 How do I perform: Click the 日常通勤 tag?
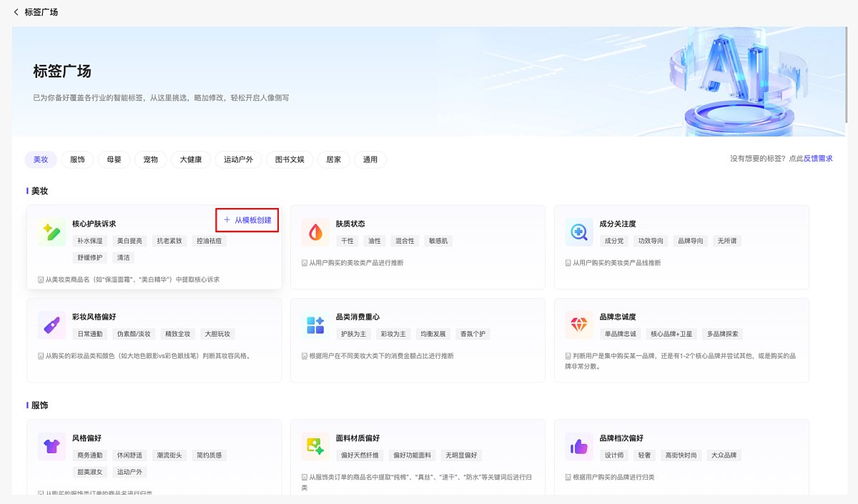(90, 334)
